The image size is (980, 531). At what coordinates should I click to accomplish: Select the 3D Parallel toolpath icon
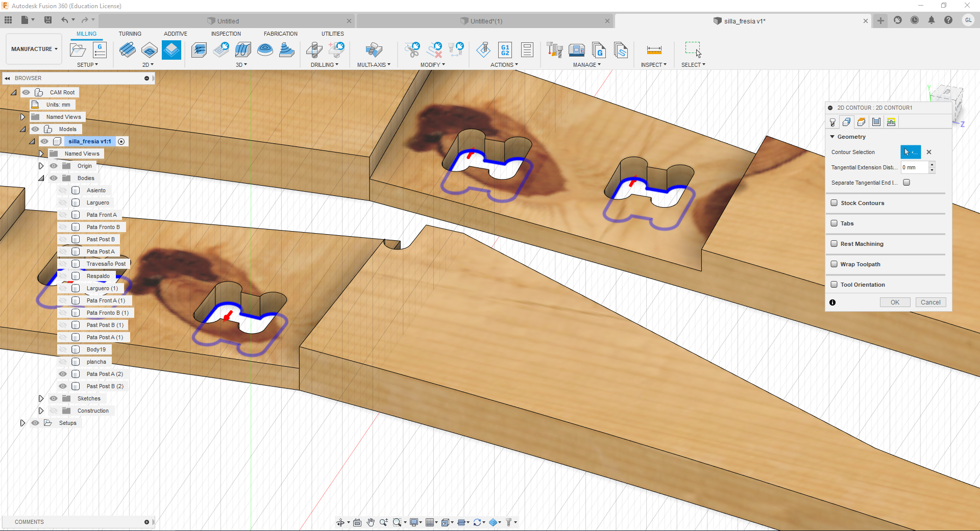pos(243,50)
